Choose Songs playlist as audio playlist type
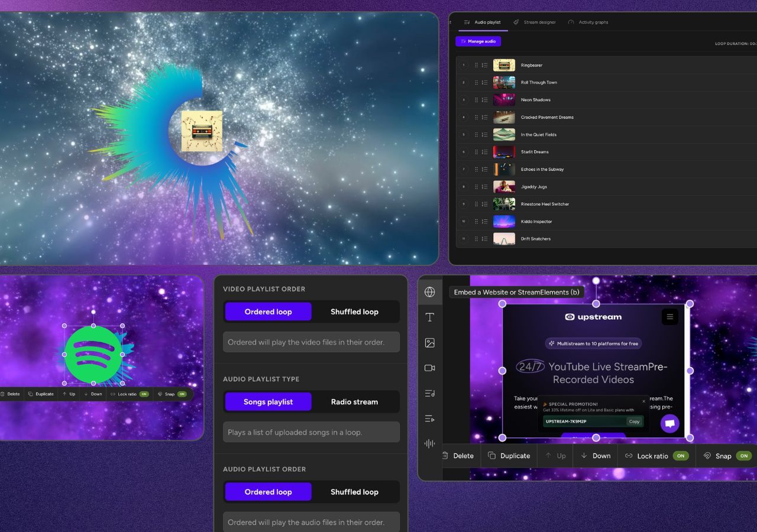Image resolution: width=757 pixels, height=532 pixels. pyautogui.click(x=268, y=401)
